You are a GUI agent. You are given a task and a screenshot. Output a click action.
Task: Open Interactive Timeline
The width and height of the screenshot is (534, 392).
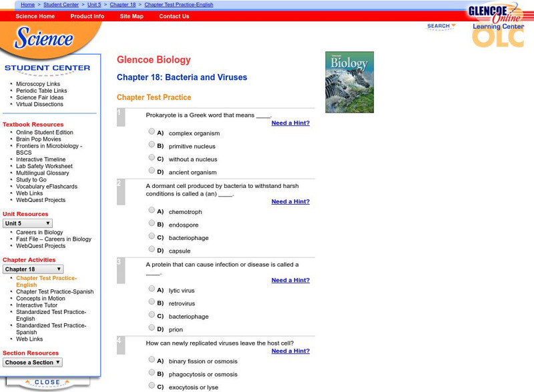pos(41,159)
